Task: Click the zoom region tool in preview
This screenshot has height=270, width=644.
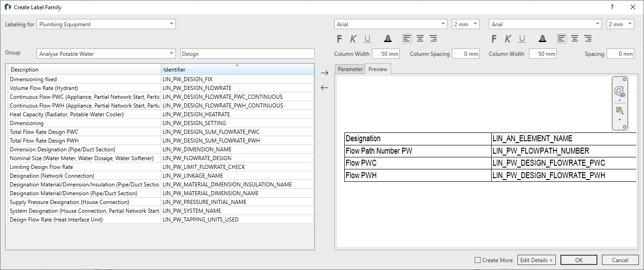Action: coord(619,111)
